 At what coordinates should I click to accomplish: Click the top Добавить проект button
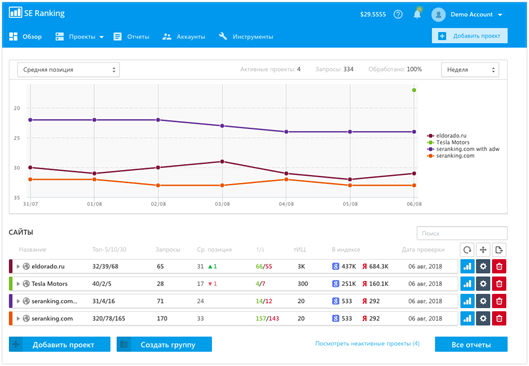pos(470,36)
